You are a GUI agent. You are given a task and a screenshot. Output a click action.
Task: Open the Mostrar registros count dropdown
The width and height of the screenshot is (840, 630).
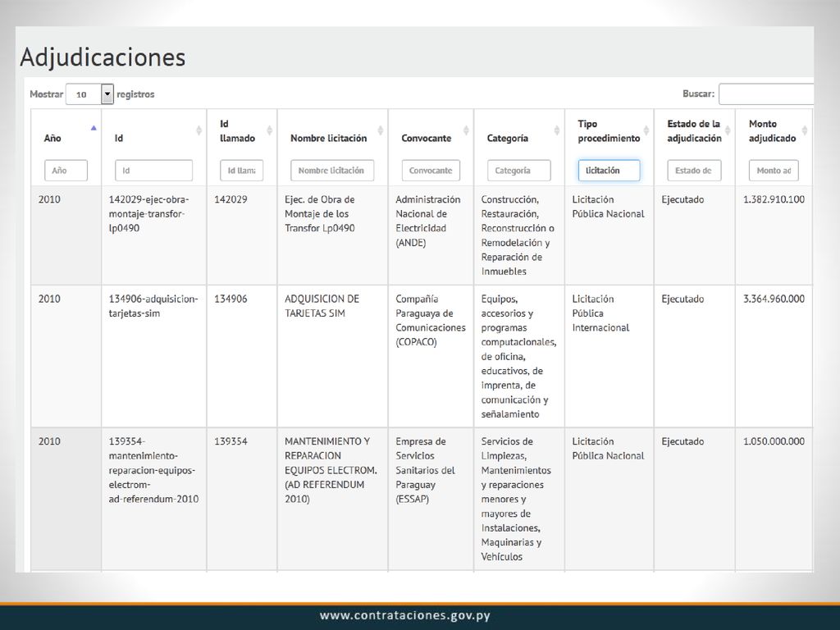click(89, 94)
